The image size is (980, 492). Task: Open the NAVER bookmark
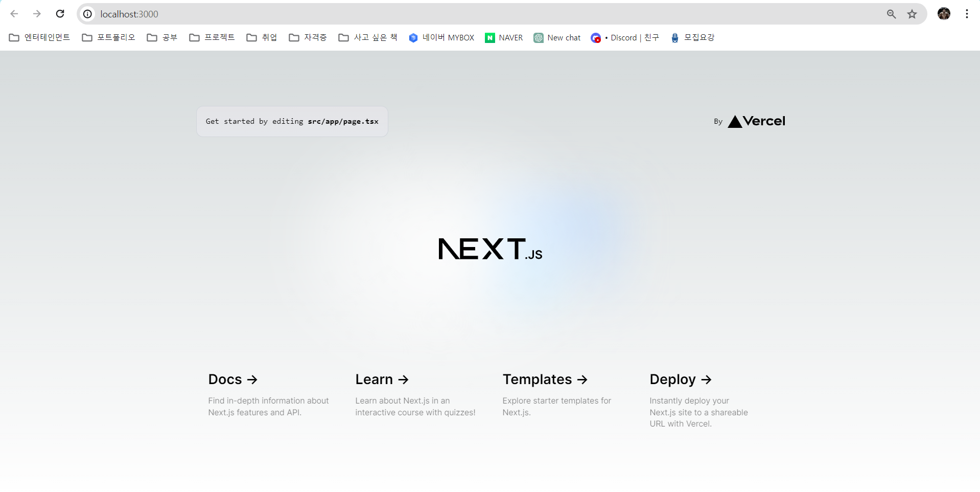[x=504, y=37]
